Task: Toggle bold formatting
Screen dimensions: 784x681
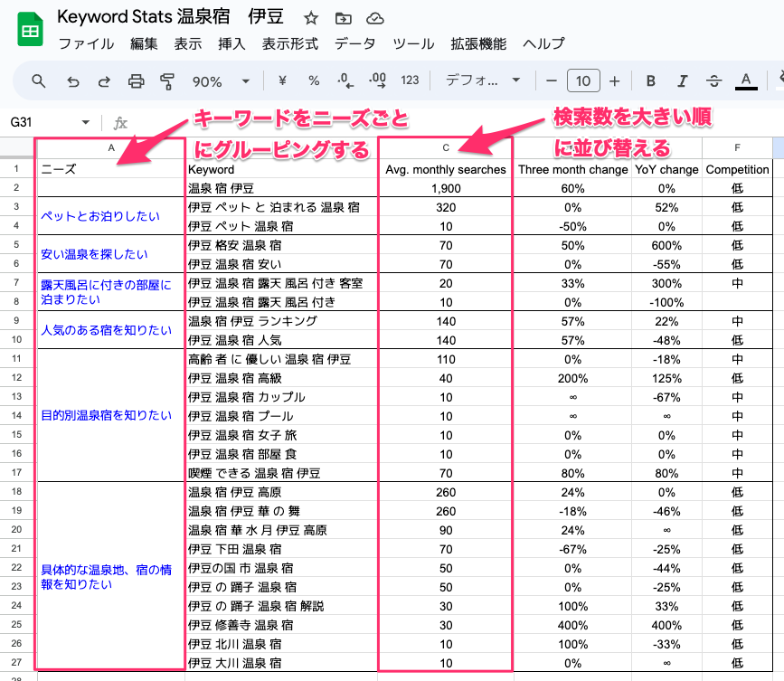Action: coord(650,80)
